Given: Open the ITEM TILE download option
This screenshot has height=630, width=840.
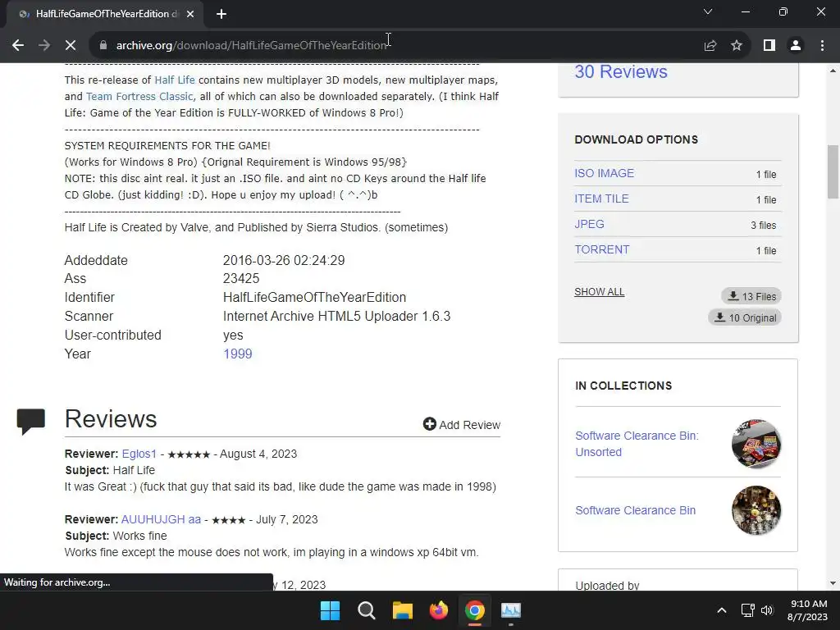Looking at the screenshot, I should pos(601,199).
